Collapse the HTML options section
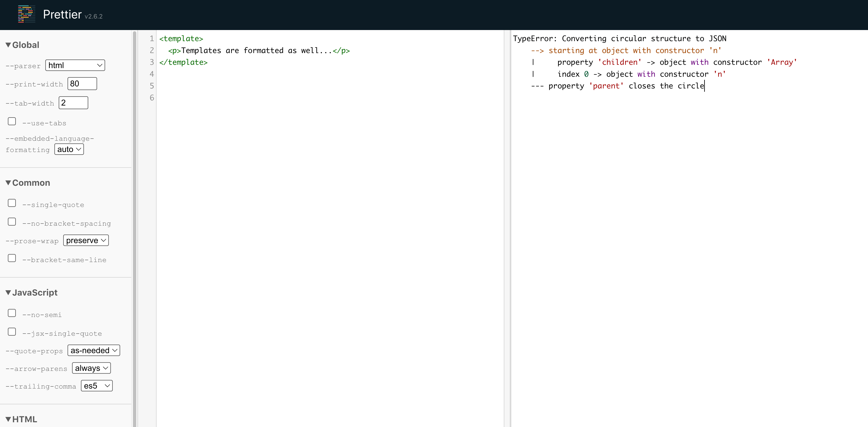Image resolution: width=868 pixels, height=427 pixels. click(x=21, y=419)
